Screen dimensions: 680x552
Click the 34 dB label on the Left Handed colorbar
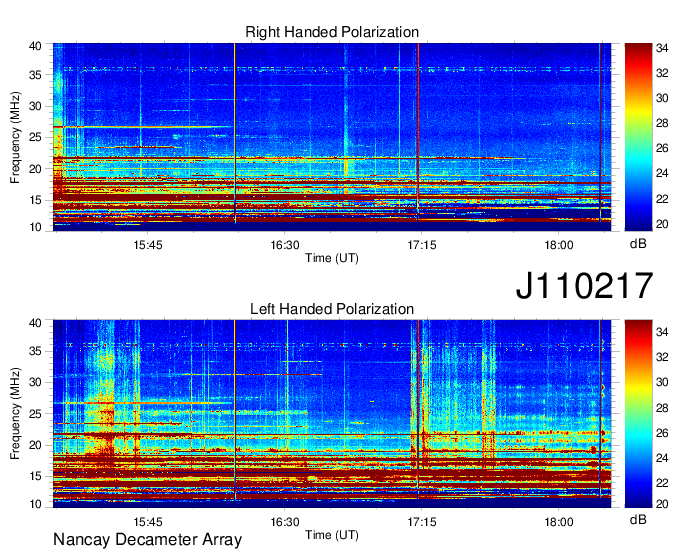pos(662,332)
